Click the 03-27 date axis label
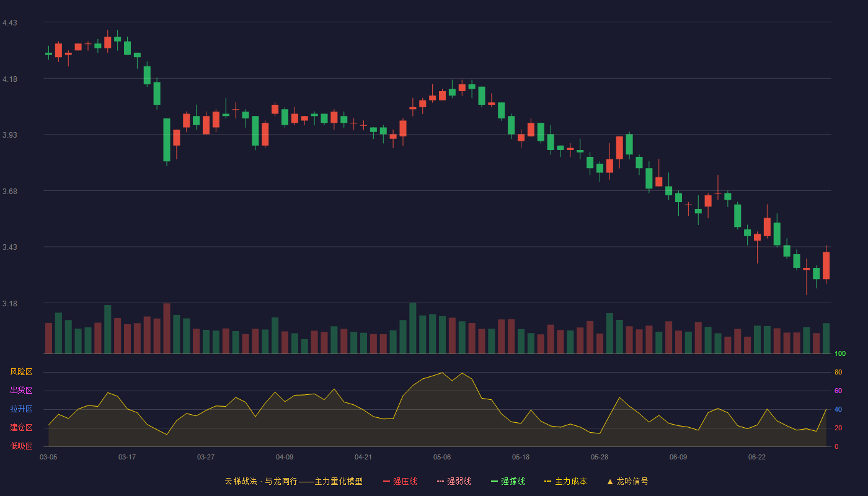This screenshot has width=868, height=496. coord(206,457)
